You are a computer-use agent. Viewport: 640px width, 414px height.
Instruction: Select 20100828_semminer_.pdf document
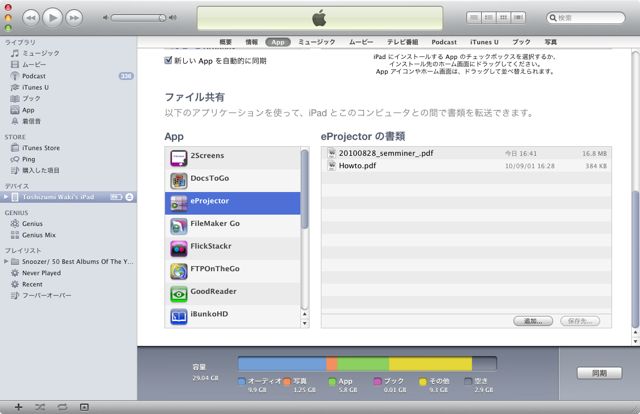467,153
